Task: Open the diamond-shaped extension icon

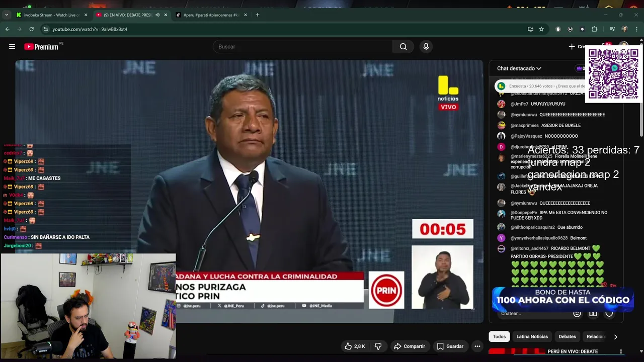Action: 582,29
